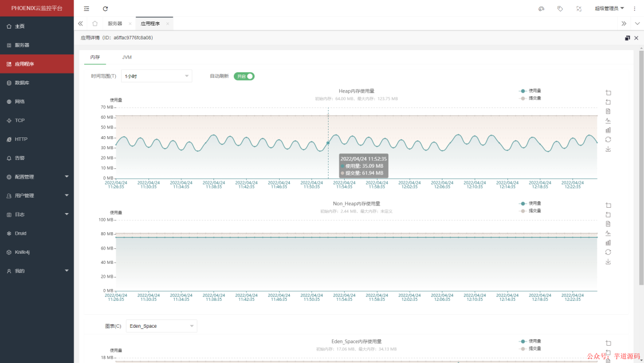This screenshot has height=363, width=644.
Task: Open the tab options down arrow
Action: tap(637, 23)
